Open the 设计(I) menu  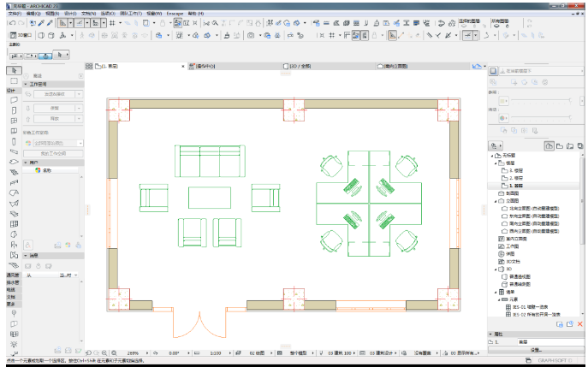point(70,14)
